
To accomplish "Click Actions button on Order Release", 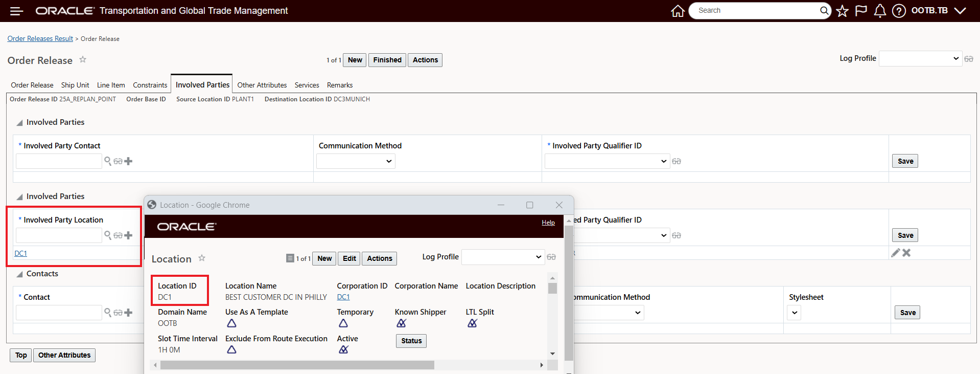I will point(425,60).
